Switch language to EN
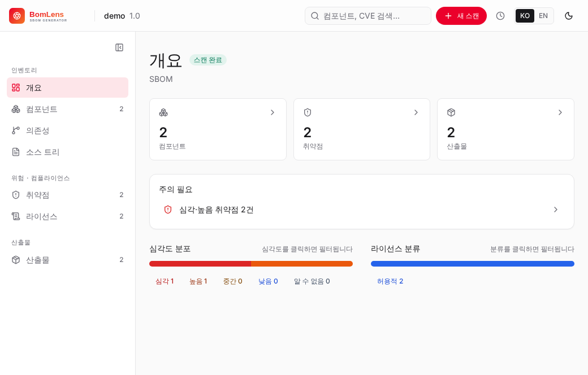The width and height of the screenshot is (588, 375). pos(543,16)
